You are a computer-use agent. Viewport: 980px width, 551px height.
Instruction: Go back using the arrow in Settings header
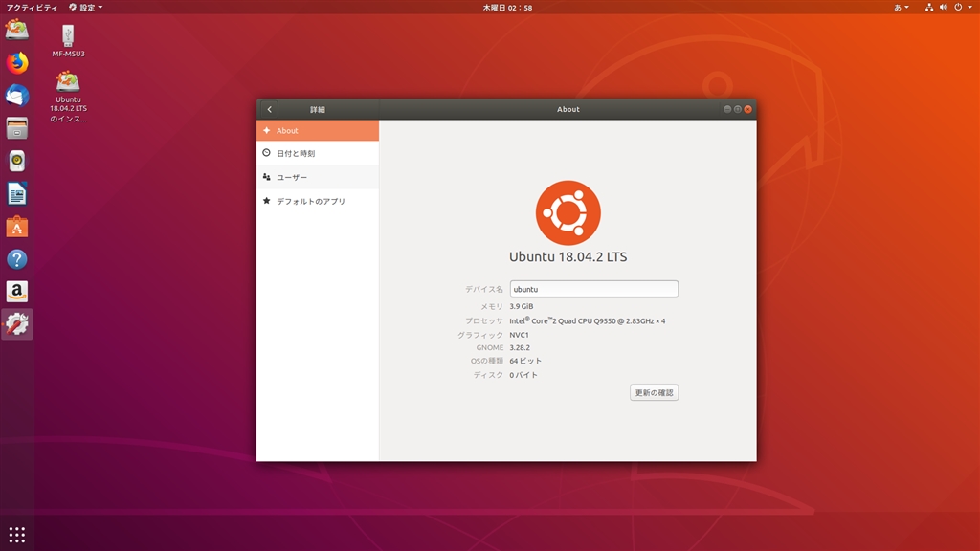[x=269, y=109]
